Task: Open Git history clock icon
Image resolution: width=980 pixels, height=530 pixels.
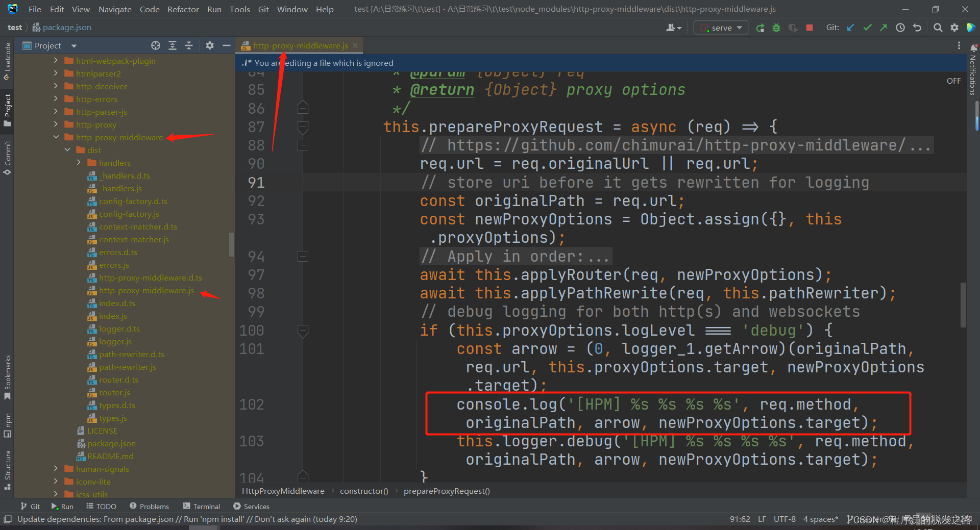Action: [x=900, y=28]
